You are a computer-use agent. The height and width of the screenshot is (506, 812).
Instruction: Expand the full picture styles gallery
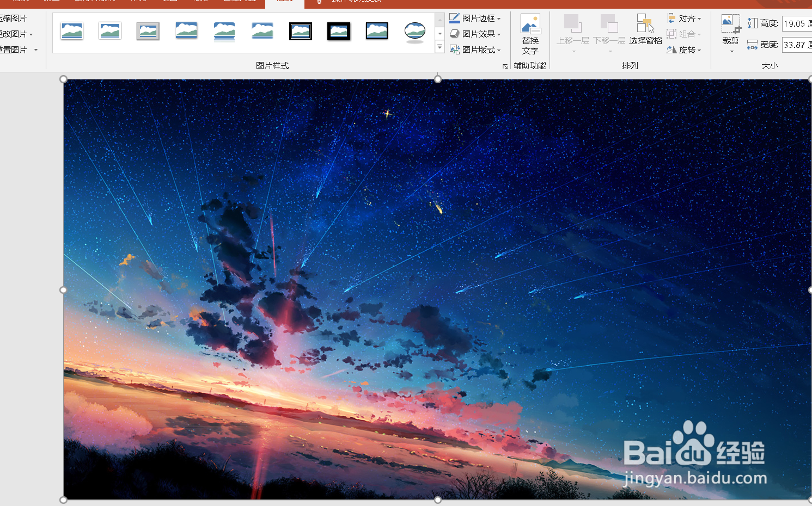click(440, 47)
